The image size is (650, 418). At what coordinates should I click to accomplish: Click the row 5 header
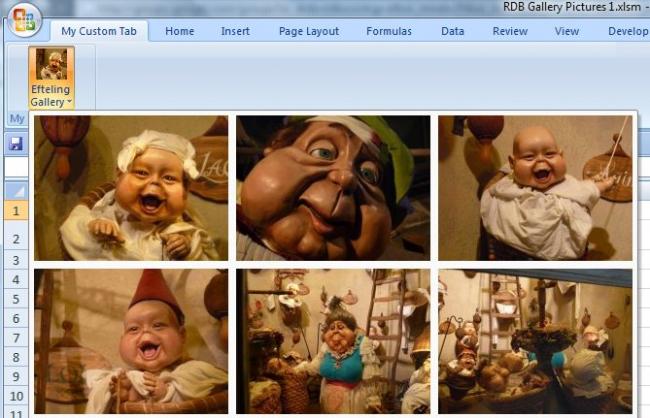click(15, 299)
